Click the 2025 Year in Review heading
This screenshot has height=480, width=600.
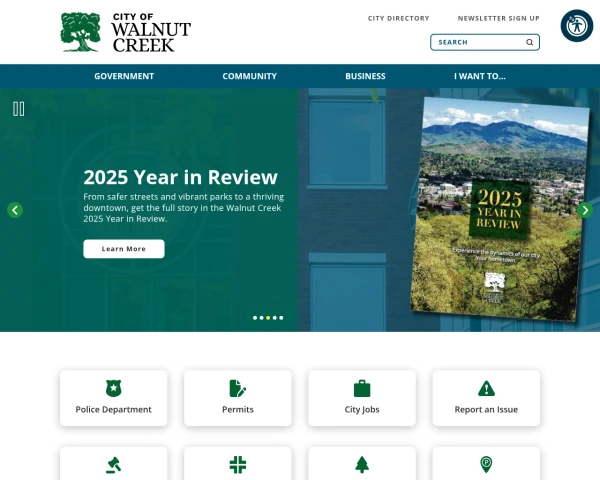pos(180,177)
